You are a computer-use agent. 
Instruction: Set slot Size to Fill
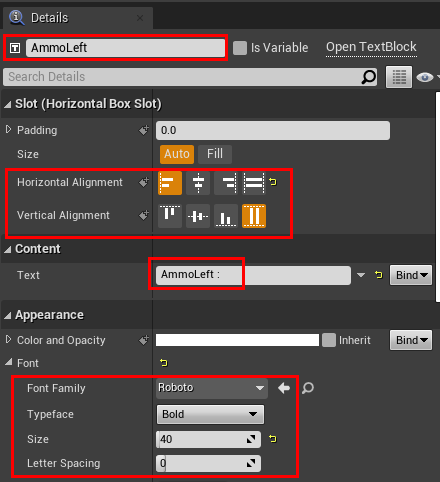(x=215, y=154)
